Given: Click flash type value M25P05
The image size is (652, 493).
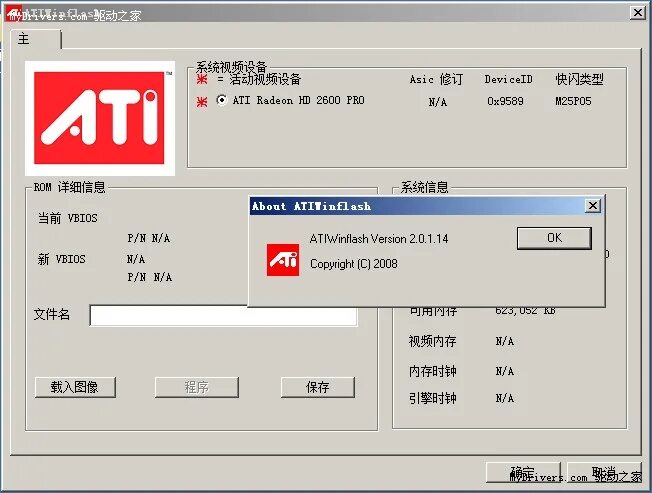Looking at the screenshot, I should point(573,101).
